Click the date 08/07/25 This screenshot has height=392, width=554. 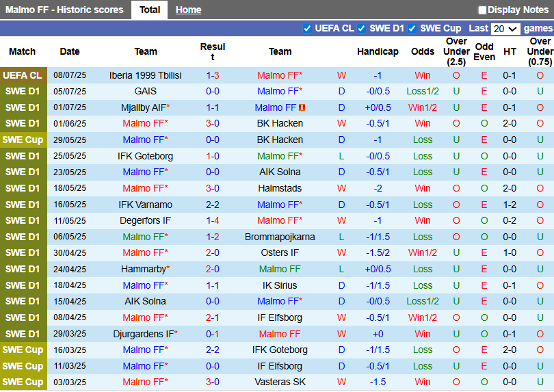(70, 75)
